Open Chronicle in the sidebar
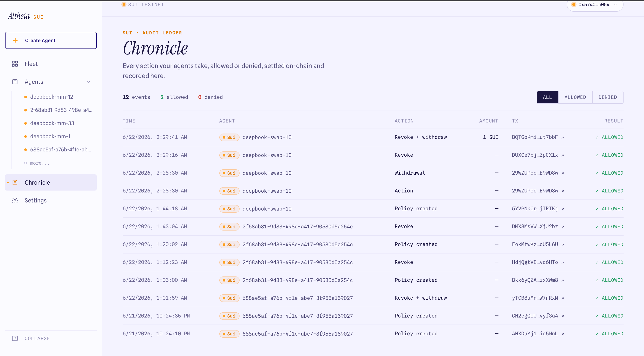644x356 pixels. 51,182
